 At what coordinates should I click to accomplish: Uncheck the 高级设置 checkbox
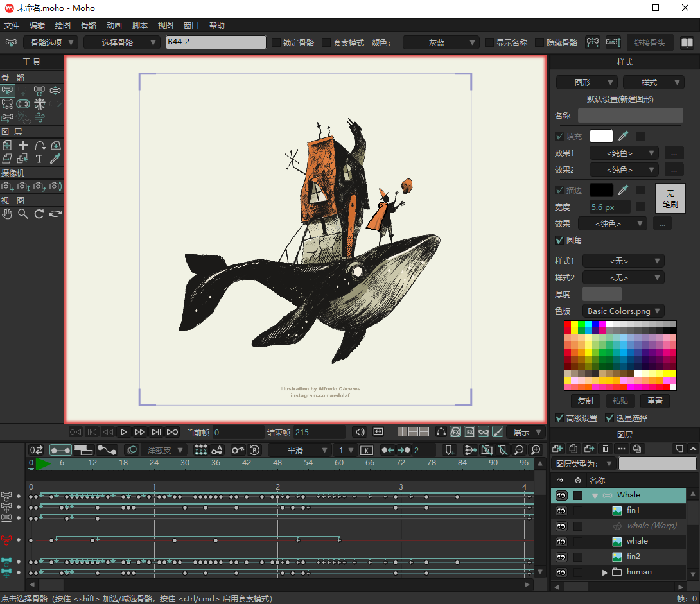point(559,418)
